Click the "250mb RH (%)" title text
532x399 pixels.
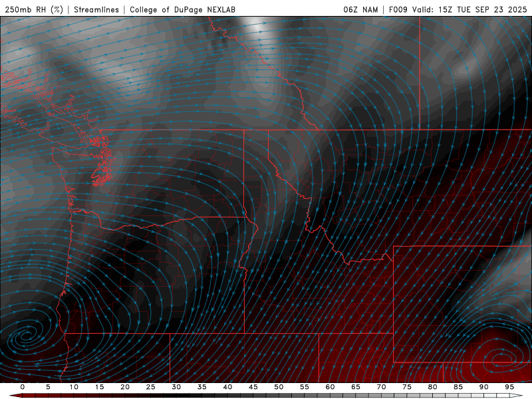(x=35, y=9)
